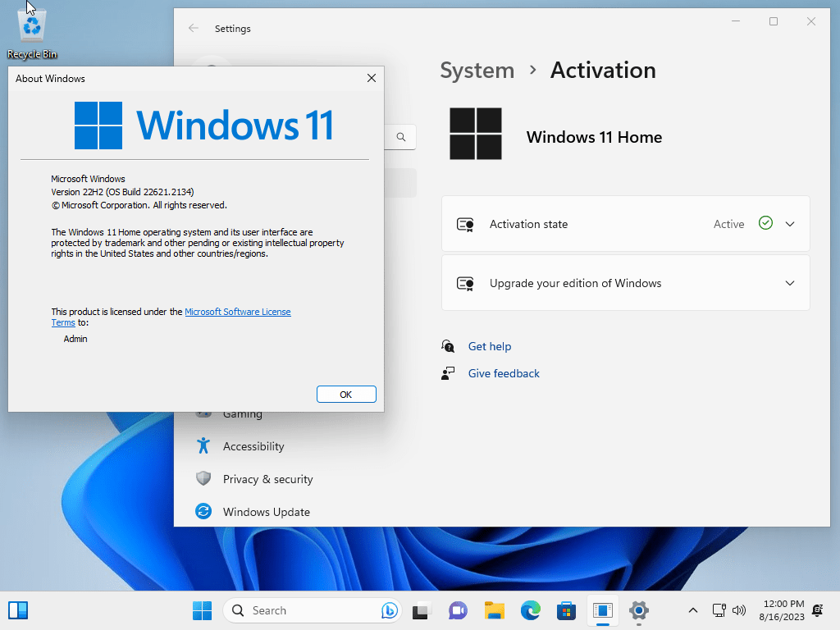This screenshot has height=630, width=840.
Task: Click the Get help link
Action: tap(490, 346)
